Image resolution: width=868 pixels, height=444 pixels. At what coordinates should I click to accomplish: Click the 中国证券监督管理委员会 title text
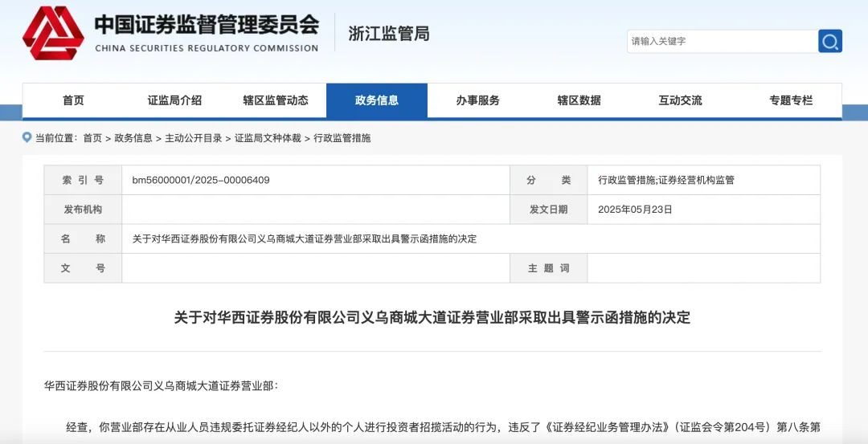coord(207,25)
